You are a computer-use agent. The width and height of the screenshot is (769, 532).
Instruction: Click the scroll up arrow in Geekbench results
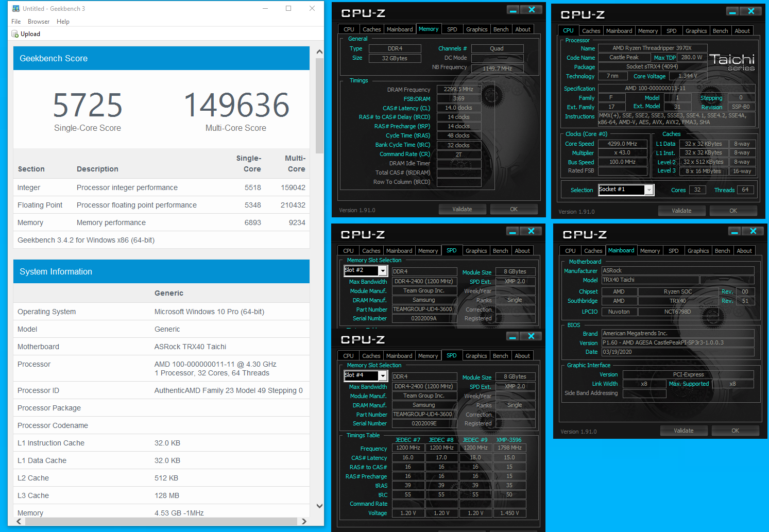(319, 52)
